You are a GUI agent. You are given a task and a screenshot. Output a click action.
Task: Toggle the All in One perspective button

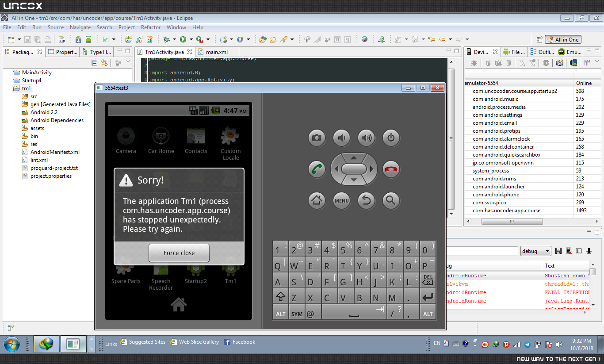[x=563, y=39]
